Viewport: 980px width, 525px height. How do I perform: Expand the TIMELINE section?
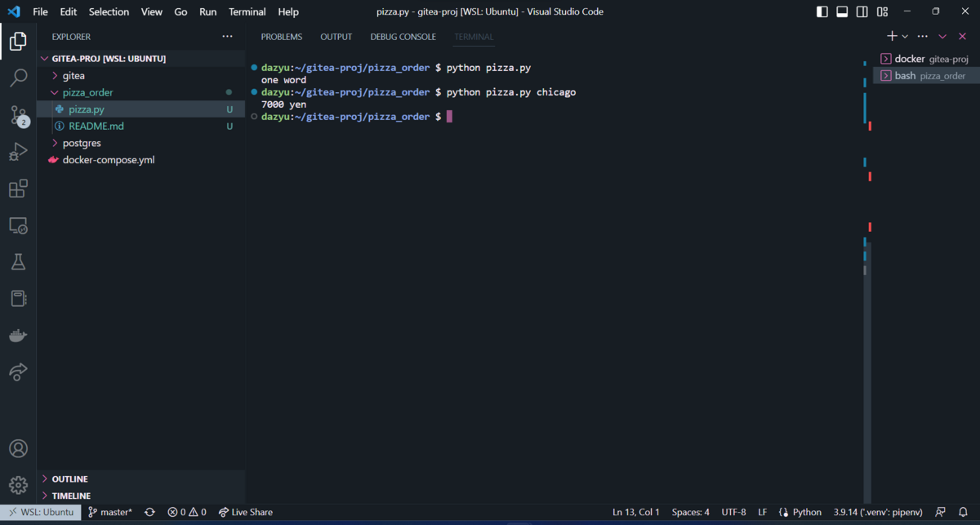pos(140,496)
